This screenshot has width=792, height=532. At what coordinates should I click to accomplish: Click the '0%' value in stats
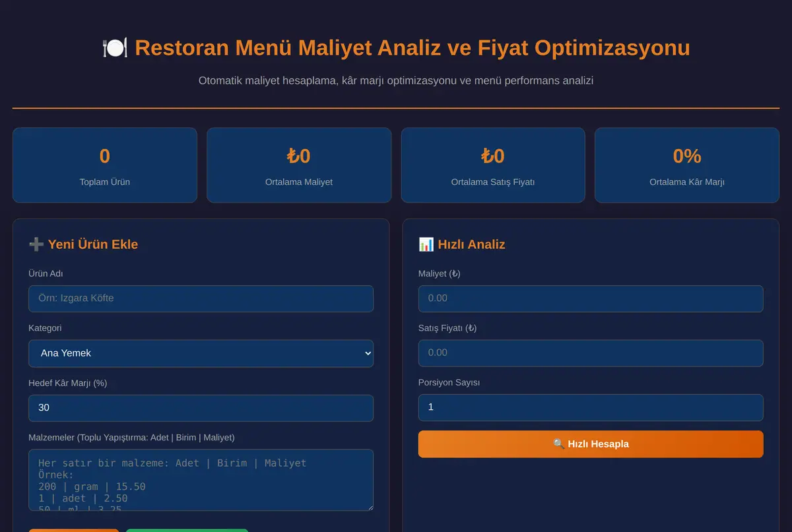[687, 156]
